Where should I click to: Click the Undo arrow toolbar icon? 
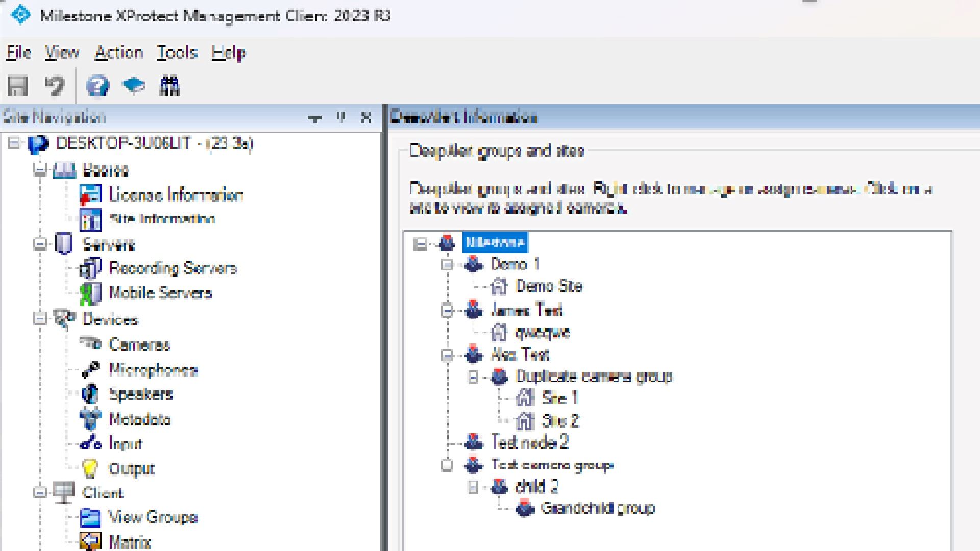tap(54, 86)
